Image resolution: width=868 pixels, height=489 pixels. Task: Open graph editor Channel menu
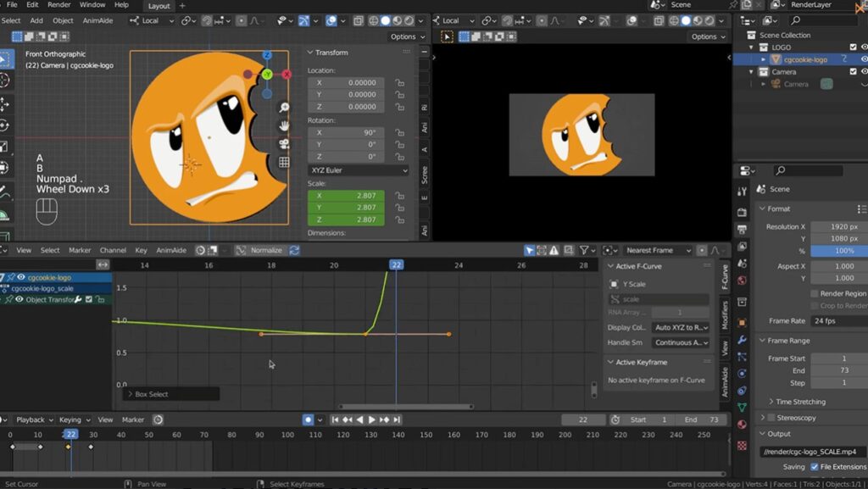[113, 250]
